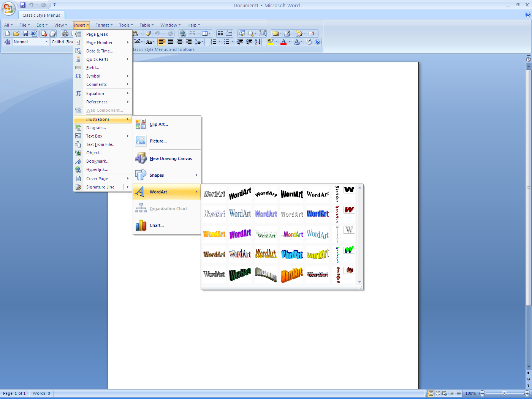Click the Full Screen toolbar icon

pyautogui.click(x=263, y=33)
